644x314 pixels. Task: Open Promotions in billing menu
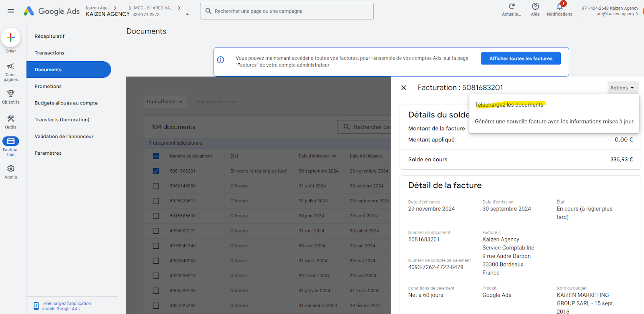(48, 86)
